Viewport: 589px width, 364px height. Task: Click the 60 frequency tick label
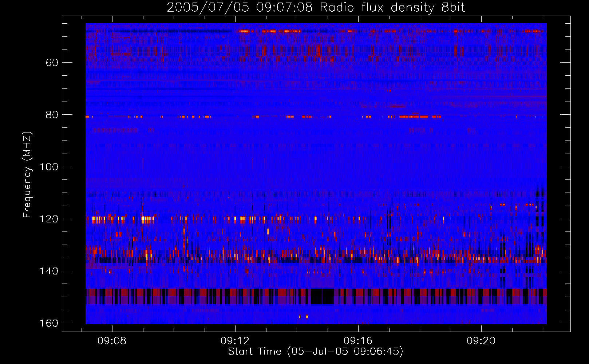pos(52,63)
